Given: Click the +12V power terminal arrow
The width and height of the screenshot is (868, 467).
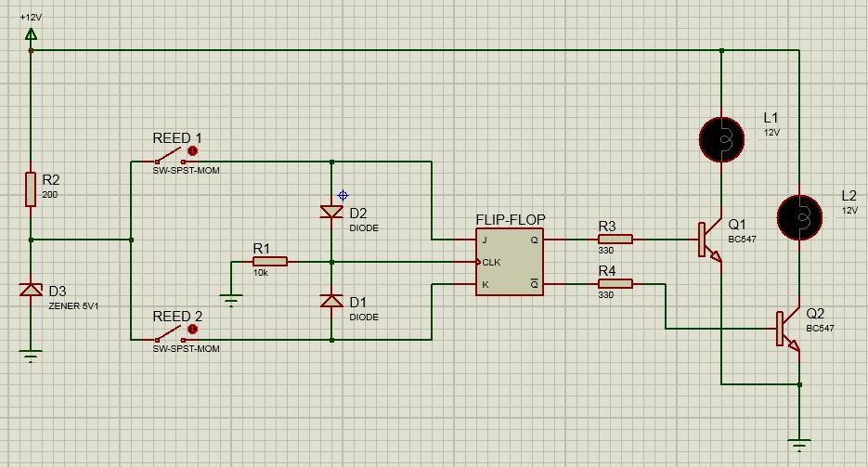Looking at the screenshot, I should click(x=31, y=35).
